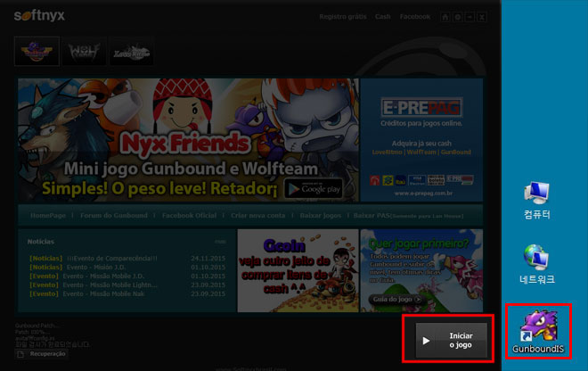588x371 pixels.
Task: Click the last payment icon after boleto
Action: pyautogui.click(x=460, y=181)
